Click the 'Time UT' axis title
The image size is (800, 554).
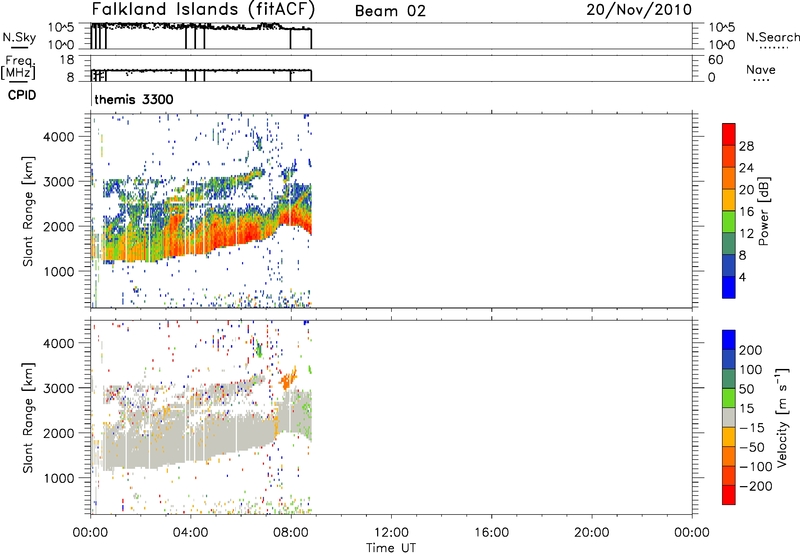[391, 547]
